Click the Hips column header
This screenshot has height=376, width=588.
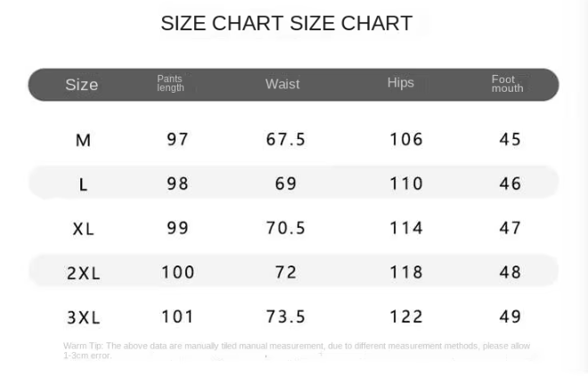tap(401, 83)
